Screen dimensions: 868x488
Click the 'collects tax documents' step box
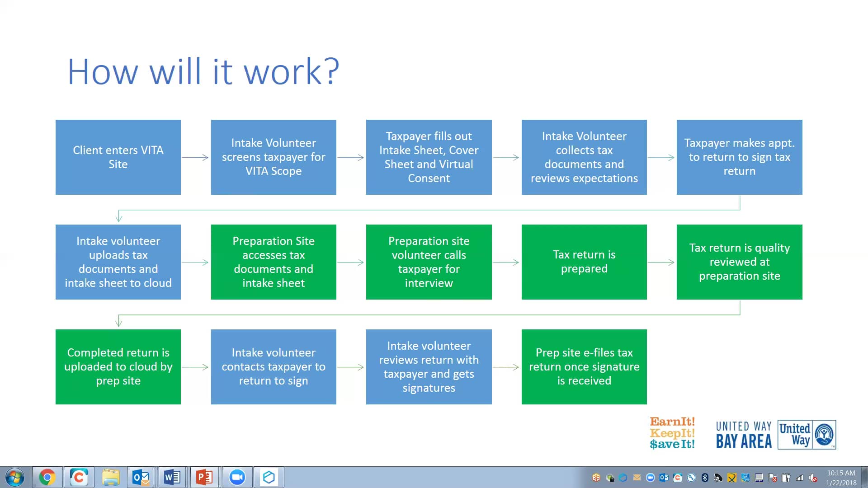tap(584, 157)
